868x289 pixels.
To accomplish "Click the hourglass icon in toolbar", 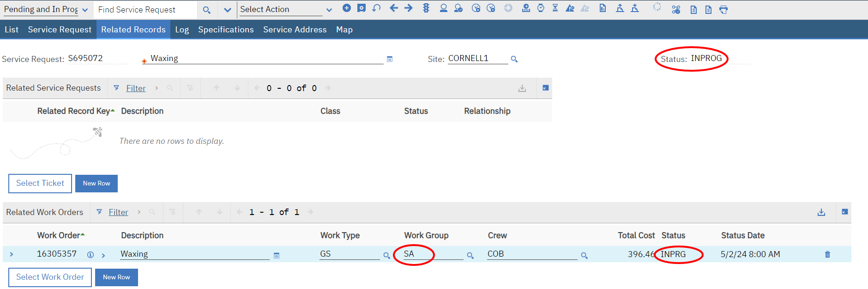I will click(x=555, y=8).
